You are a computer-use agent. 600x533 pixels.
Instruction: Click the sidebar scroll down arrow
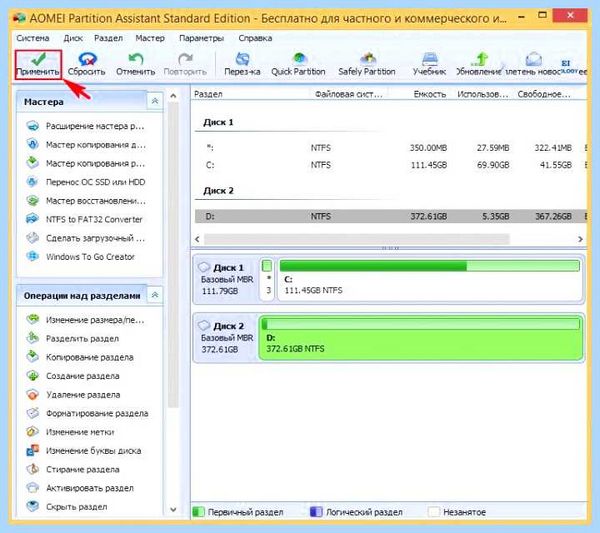click(173, 509)
